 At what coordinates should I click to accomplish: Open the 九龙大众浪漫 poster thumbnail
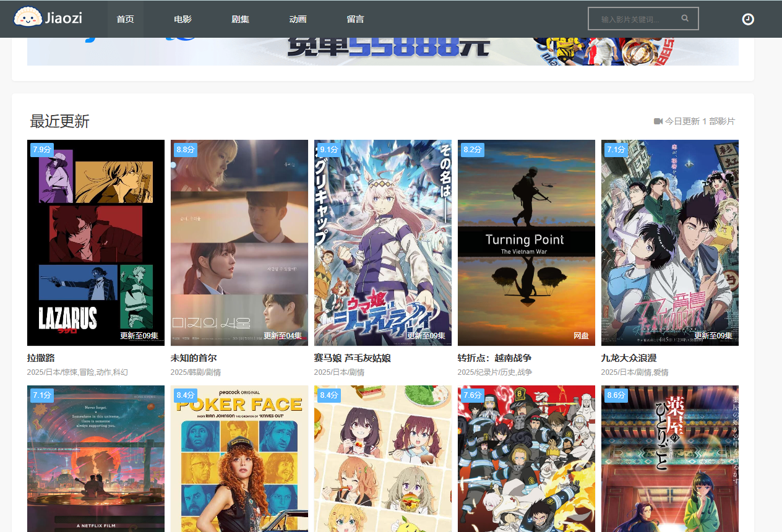(670, 242)
